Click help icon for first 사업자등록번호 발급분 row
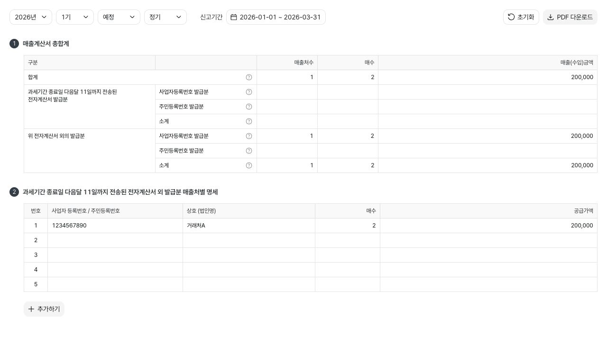 click(x=249, y=92)
